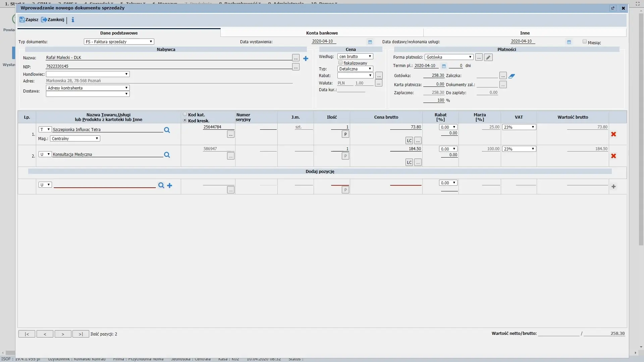Screen dimensions: 644x362
Task: Open the Inne tab
Action: click(x=525, y=33)
